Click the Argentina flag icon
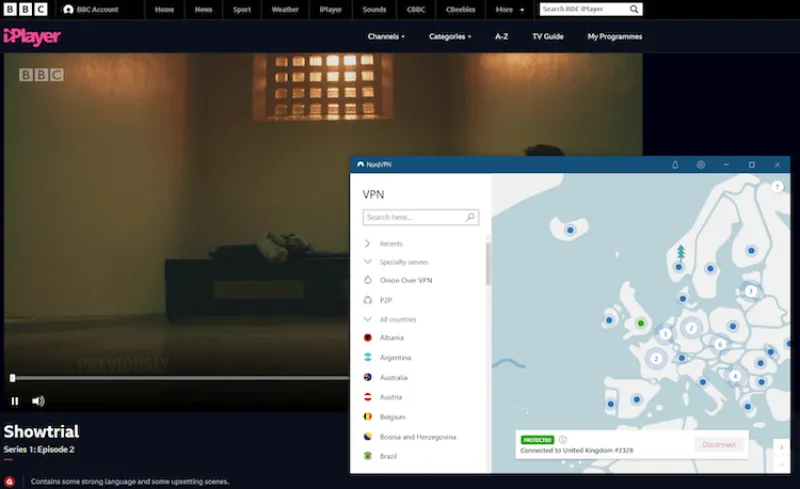Image resolution: width=800 pixels, height=489 pixels. (367, 357)
